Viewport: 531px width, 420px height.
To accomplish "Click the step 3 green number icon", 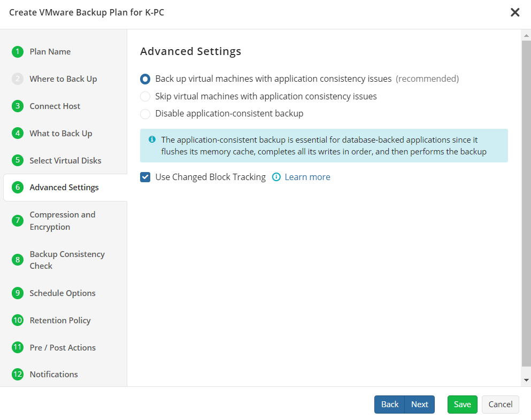I will tap(18, 106).
